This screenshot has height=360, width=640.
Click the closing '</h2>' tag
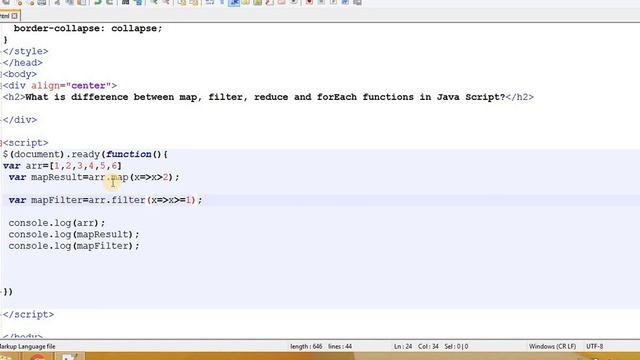[x=520, y=97]
